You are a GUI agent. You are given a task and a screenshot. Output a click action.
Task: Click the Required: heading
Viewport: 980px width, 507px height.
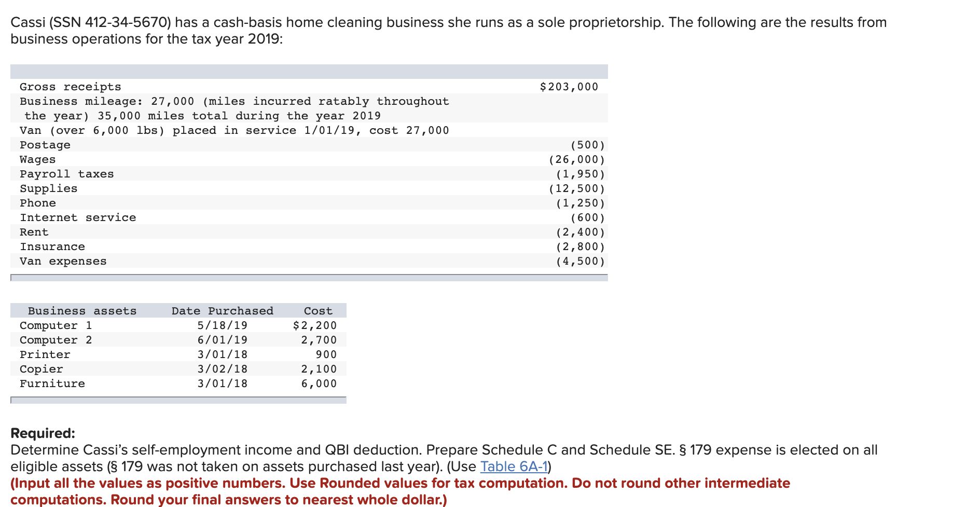[x=43, y=433]
